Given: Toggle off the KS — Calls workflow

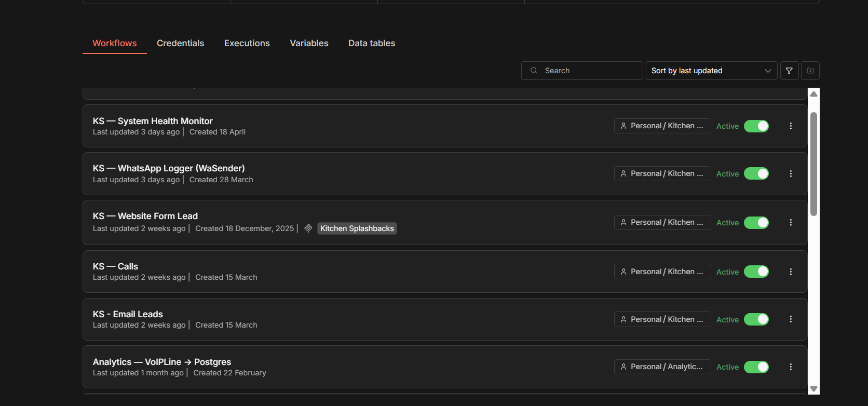Looking at the screenshot, I should tap(756, 272).
